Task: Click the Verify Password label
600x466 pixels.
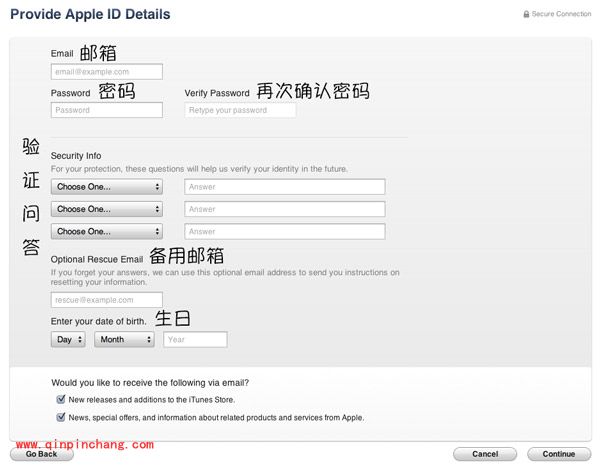Action: tap(217, 93)
